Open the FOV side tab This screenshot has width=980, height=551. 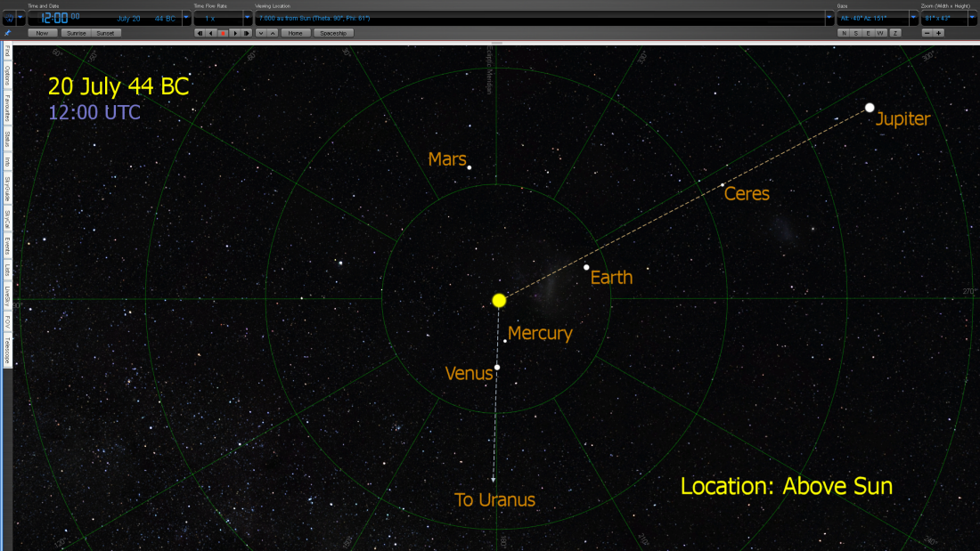(x=7, y=321)
